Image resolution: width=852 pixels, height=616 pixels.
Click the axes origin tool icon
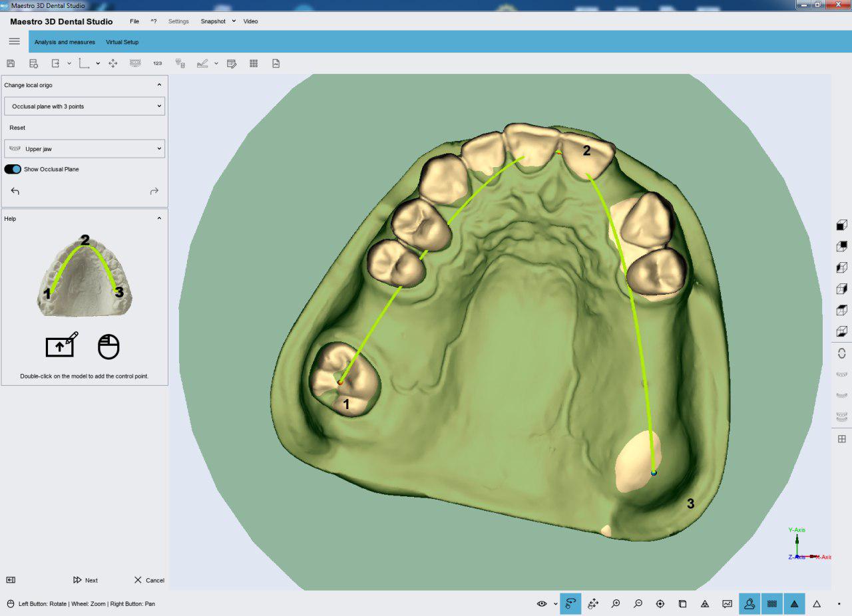(84, 63)
